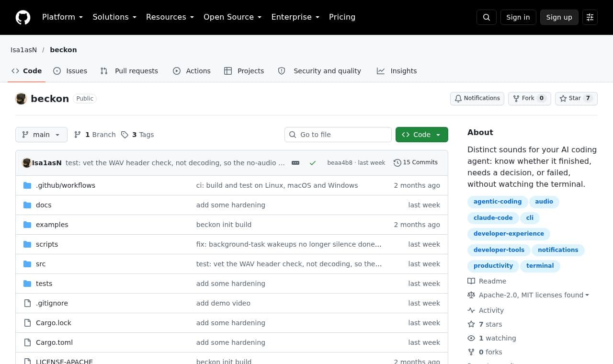The width and height of the screenshot is (613, 364).
Task: Switch to the Insights tab
Action: [397, 71]
